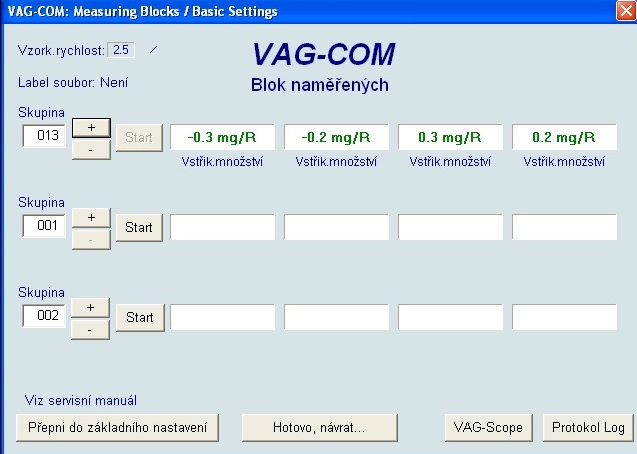Click the Přepni do základního nastavení button
Image resolution: width=637 pixels, height=454 pixels.
coord(117,428)
